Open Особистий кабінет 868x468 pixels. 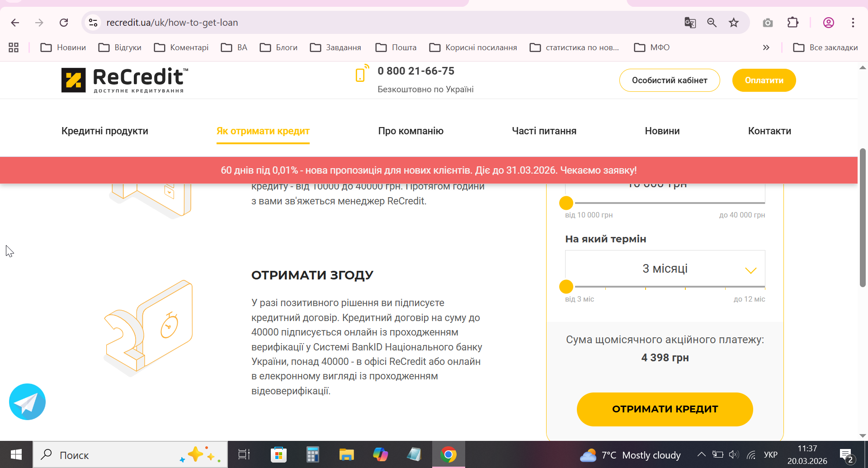[x=670, y=80]
